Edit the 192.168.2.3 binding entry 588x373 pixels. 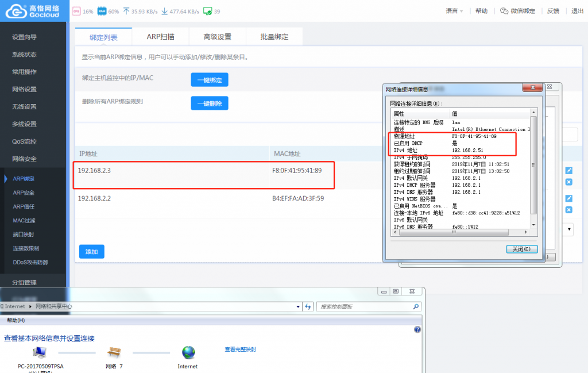tap(569, 171)
